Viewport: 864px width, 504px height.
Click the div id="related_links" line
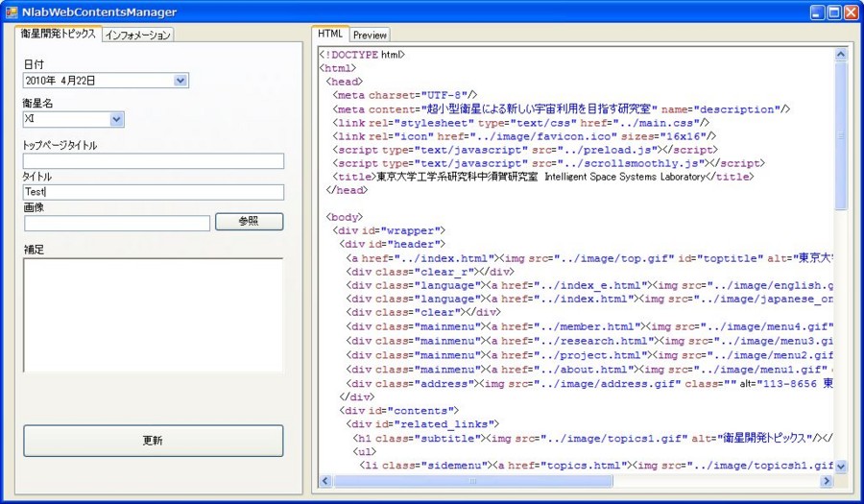tap(422, 424)
